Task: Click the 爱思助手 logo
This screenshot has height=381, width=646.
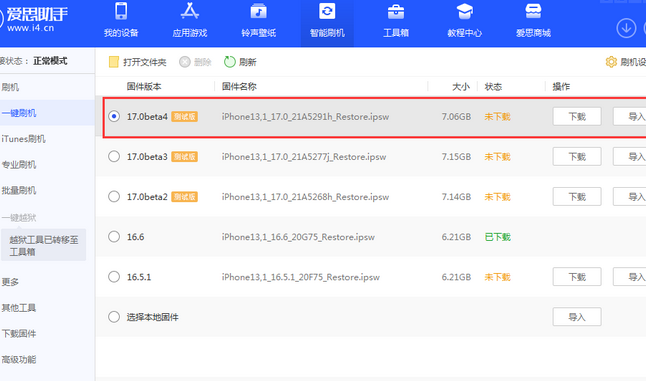Action: [37, 15]
